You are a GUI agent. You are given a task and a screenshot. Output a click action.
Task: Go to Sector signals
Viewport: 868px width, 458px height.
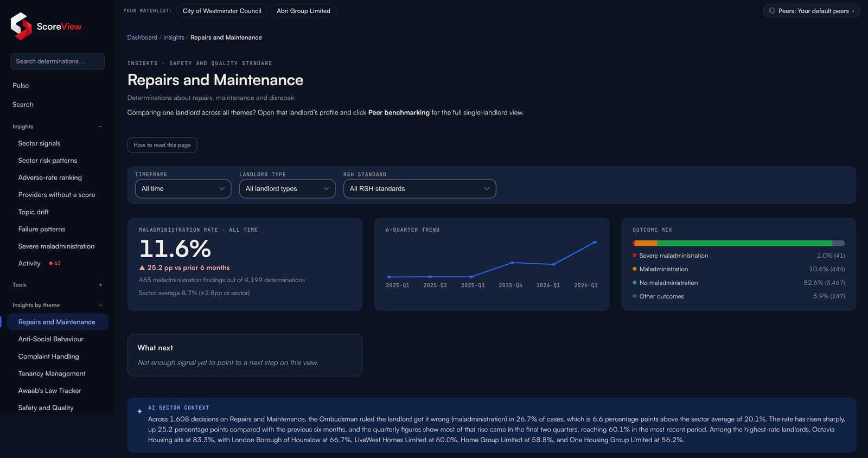(39, 143)
